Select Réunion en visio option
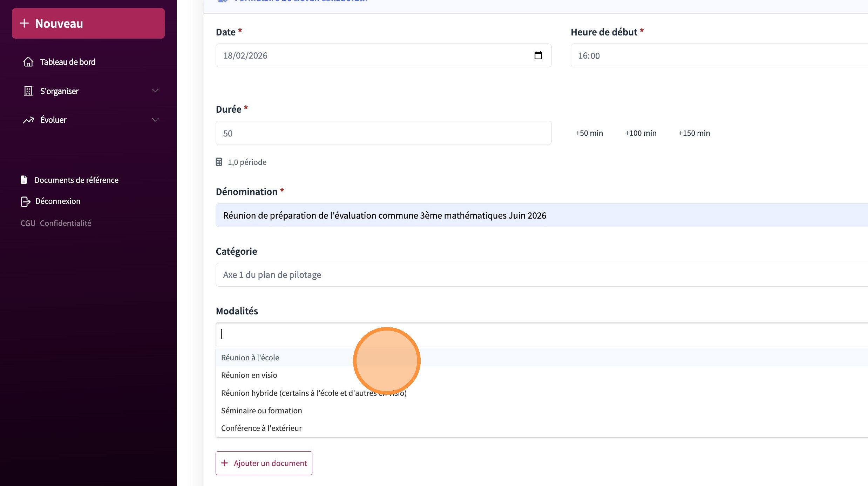 point(249,375)
